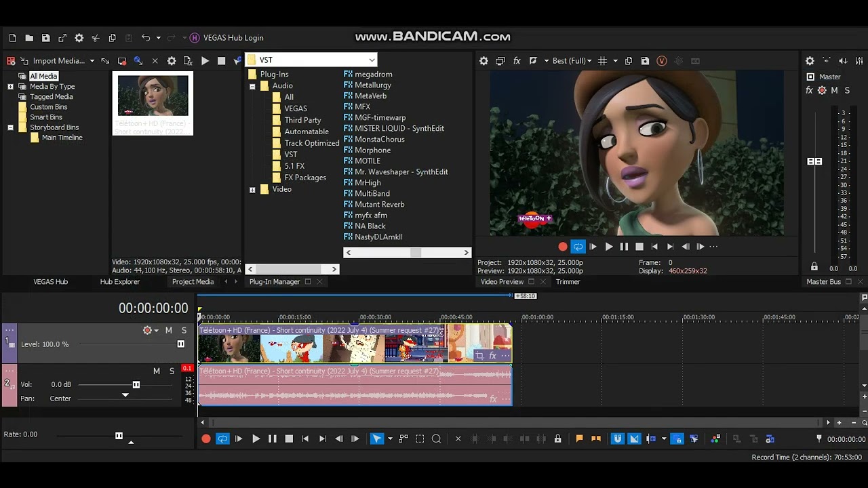Select the Third Party folder
868x488 pixels.
pos(302,120)
